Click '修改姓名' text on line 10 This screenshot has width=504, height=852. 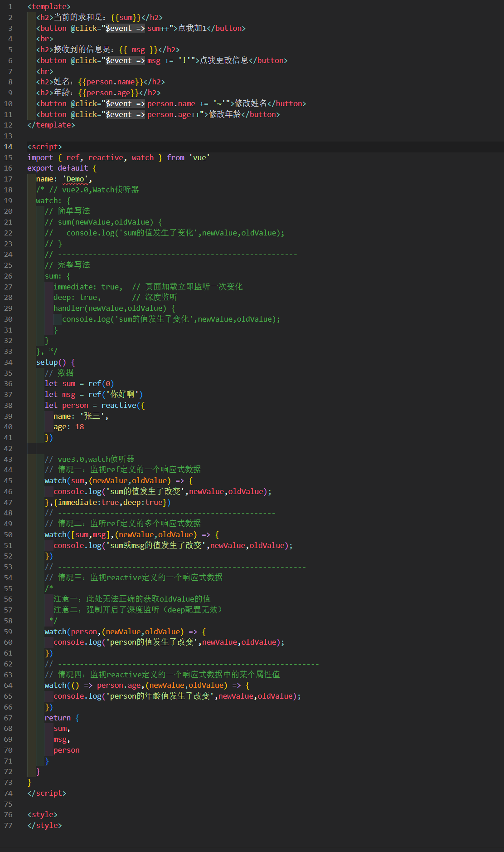[x=251, y=103]
